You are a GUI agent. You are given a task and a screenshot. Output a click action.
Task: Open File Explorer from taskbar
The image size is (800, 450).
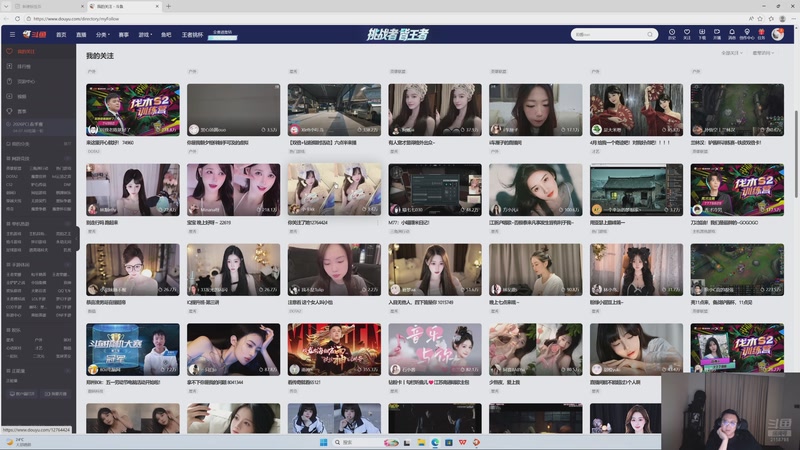coord(421,442)
